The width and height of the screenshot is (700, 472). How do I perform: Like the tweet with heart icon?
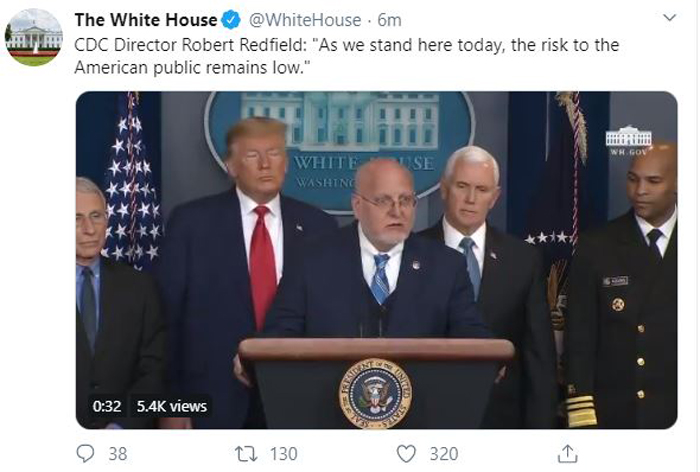click(x=406, y=454)
